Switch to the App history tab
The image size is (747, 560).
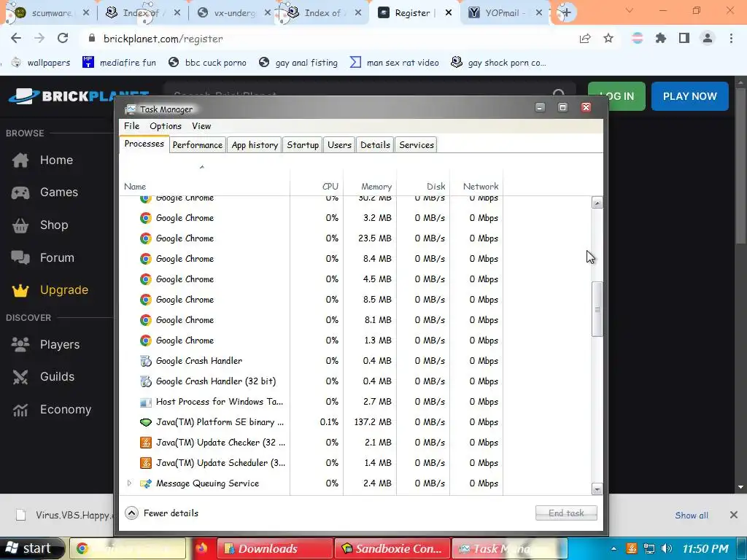[255, 145]
